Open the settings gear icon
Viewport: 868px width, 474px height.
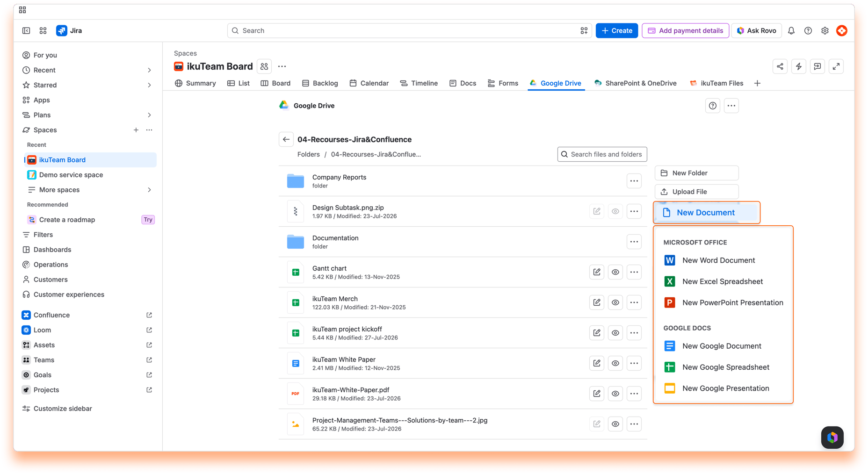coord(825,31)
